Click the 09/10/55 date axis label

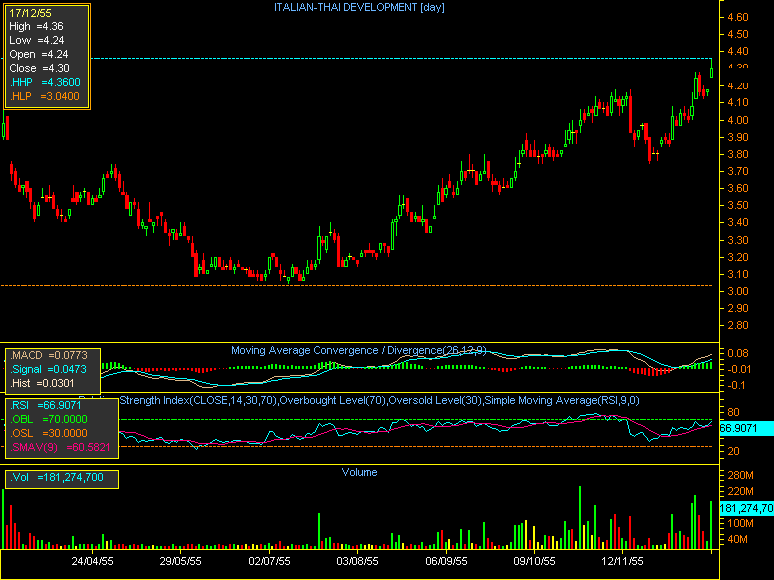tap(534, 561)
